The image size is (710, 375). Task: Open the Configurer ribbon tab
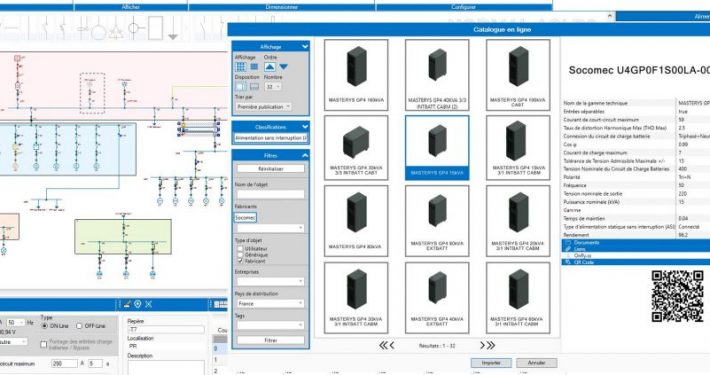pyautogui.click(x=464, y=7)
